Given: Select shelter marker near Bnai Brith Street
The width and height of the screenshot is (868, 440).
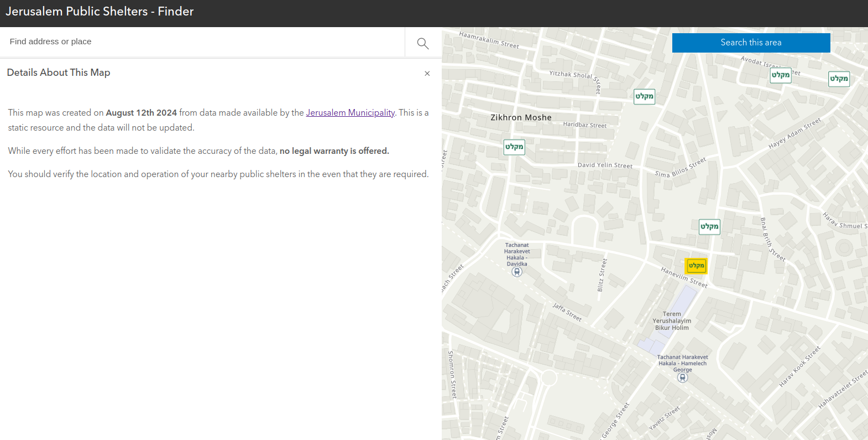Looking at the screenshot, I should (709, 226).
